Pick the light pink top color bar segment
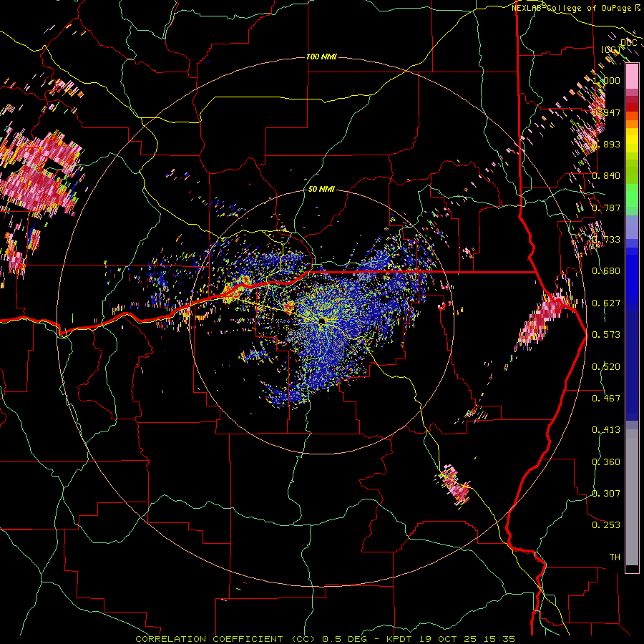Screen dimensions: 644x644 pos(632,76)
